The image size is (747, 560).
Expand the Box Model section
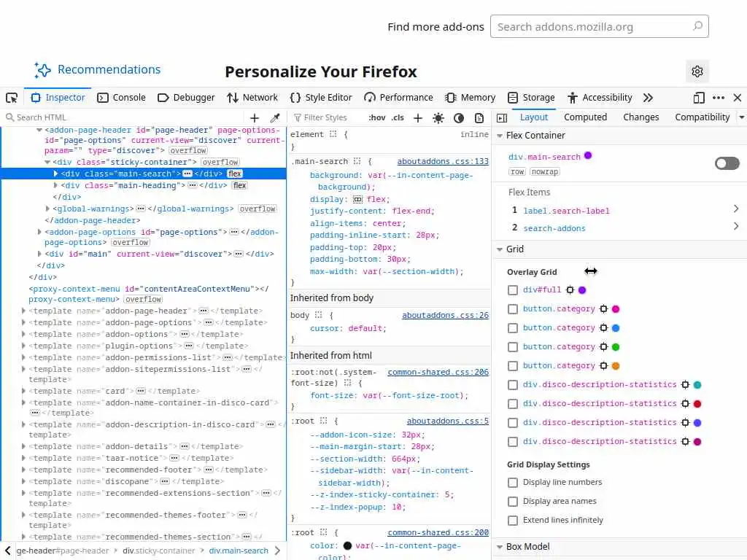click(500, 547)
